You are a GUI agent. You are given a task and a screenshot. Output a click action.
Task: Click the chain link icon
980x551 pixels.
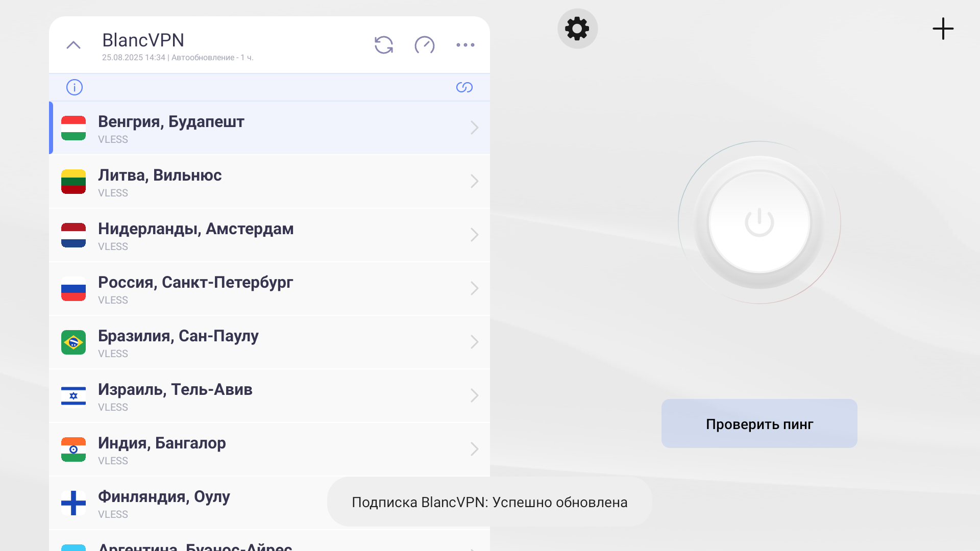464,87
